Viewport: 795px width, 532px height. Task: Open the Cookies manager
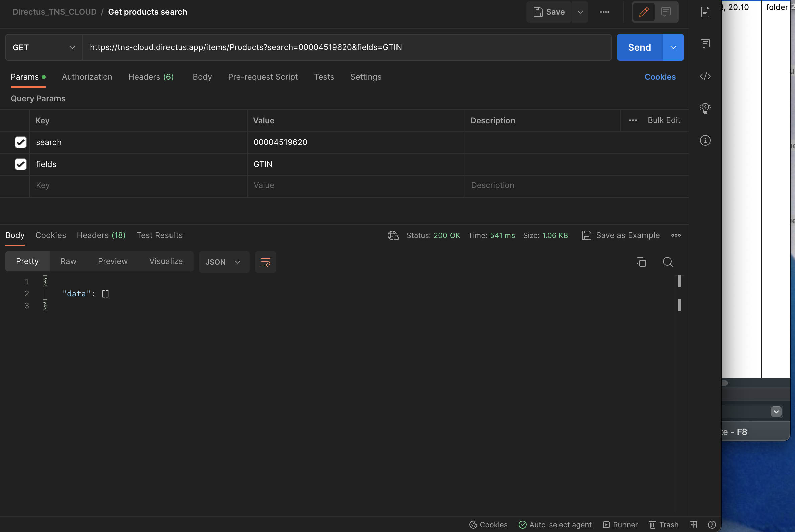click(660, 77)
